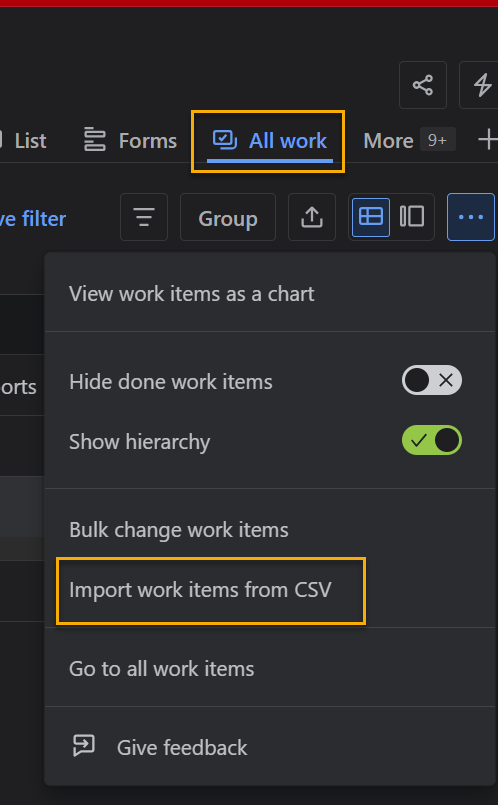498x805 pixels.
Task: Click the three-dots more actions button
Action: coord(471,217)
